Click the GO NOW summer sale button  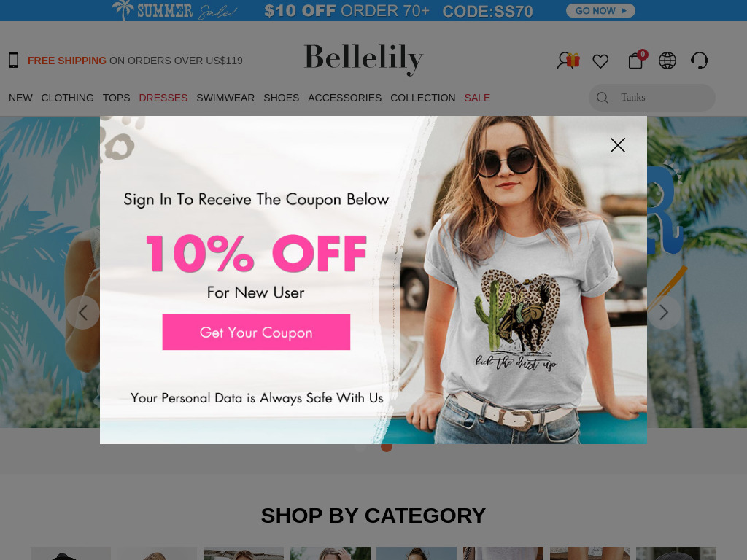click(600, 10)
